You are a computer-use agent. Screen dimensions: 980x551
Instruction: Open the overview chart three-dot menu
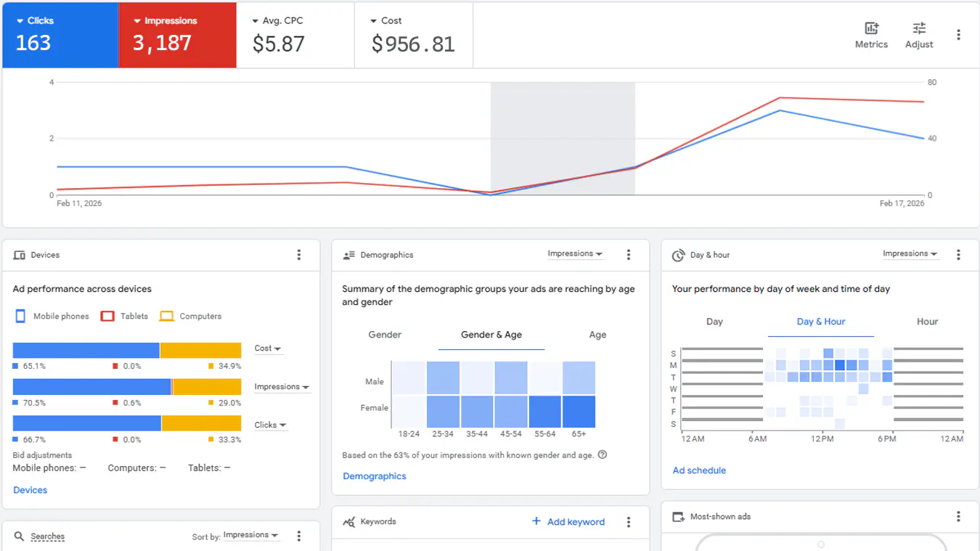[x=958, y=35]
